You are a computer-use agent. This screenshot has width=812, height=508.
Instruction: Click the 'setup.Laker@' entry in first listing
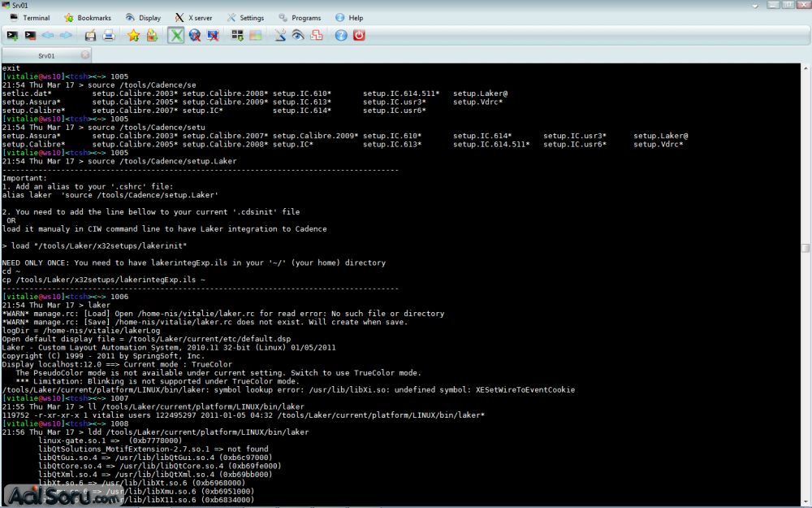(x=480, y=93)
